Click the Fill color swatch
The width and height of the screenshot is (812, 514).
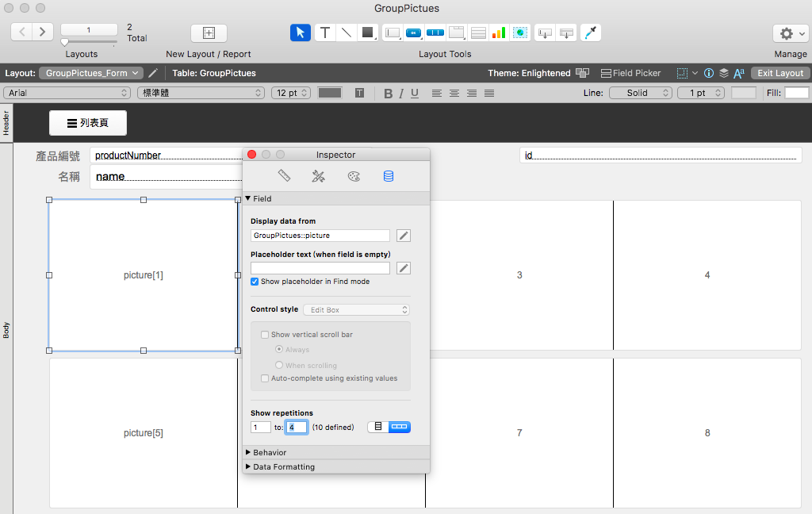tap(796, 93)
